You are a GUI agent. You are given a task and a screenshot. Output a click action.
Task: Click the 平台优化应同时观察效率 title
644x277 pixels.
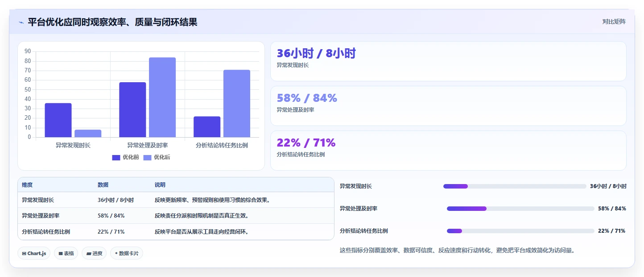[112, 22]
